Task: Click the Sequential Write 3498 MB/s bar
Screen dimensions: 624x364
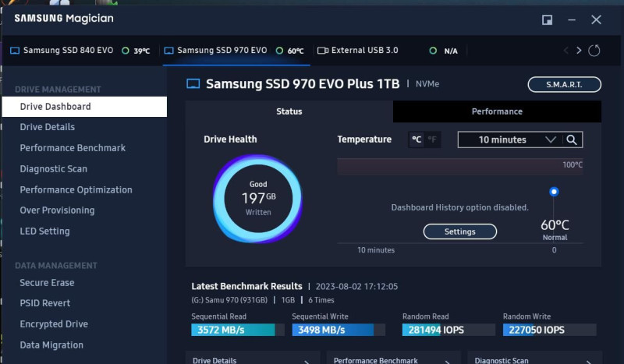Action: click(339, 330)
